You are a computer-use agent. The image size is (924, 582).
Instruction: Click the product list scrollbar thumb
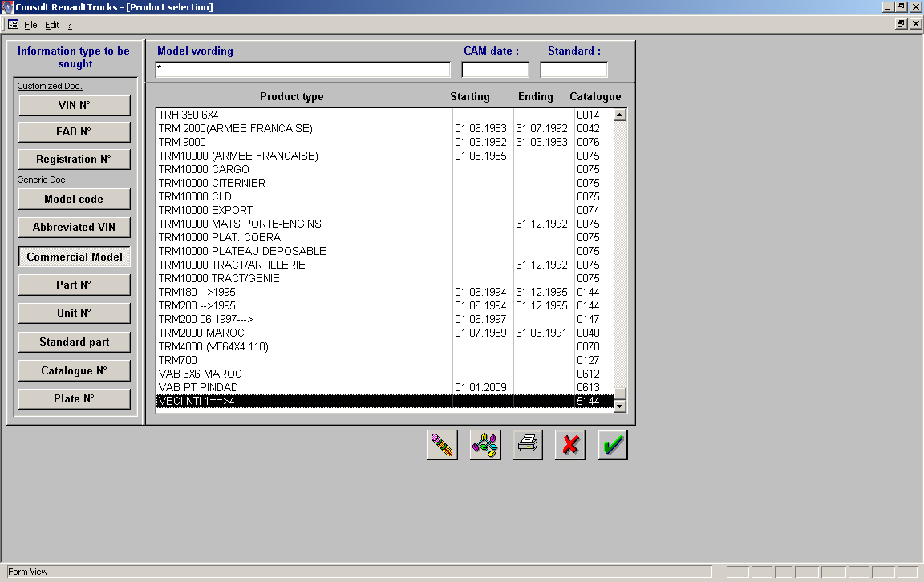tap(619, 394)
